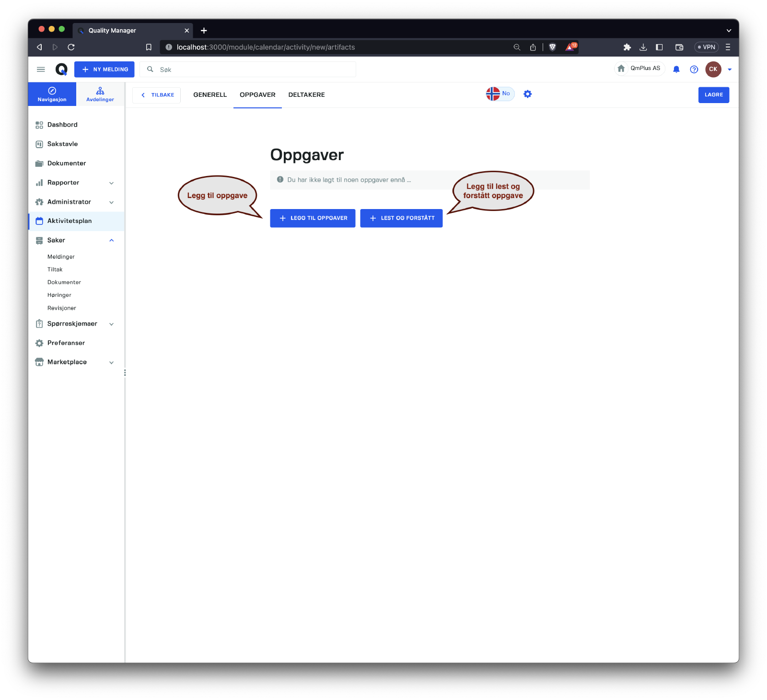Open the help question mark icon

(694, 70)
